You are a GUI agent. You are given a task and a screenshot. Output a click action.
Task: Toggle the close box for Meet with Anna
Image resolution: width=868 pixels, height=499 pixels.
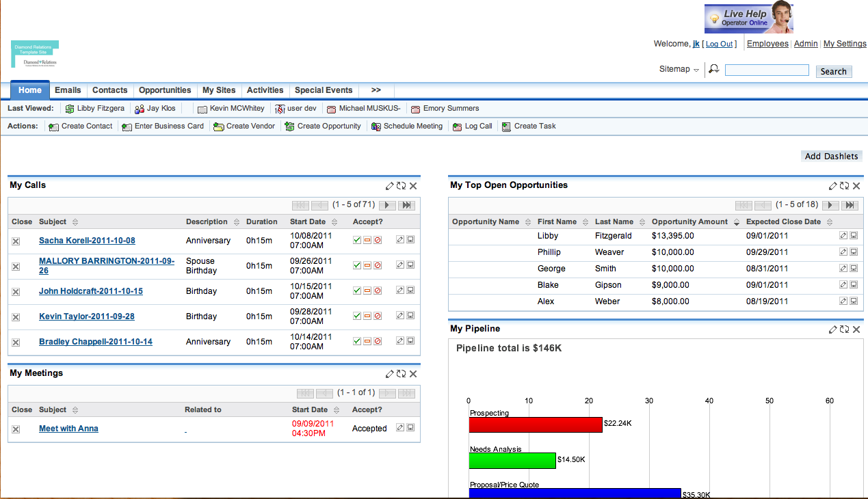16,429
